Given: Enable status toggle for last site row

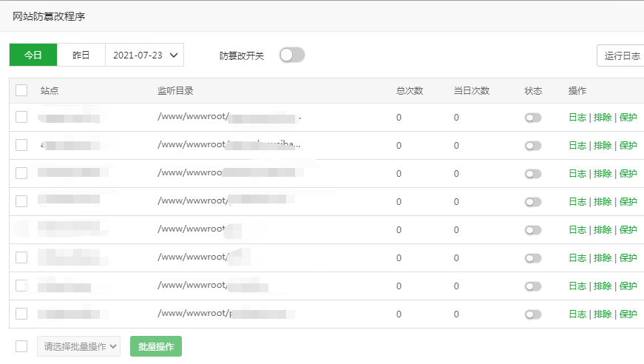Looking at the screenshot, I should tap(532, 314).
